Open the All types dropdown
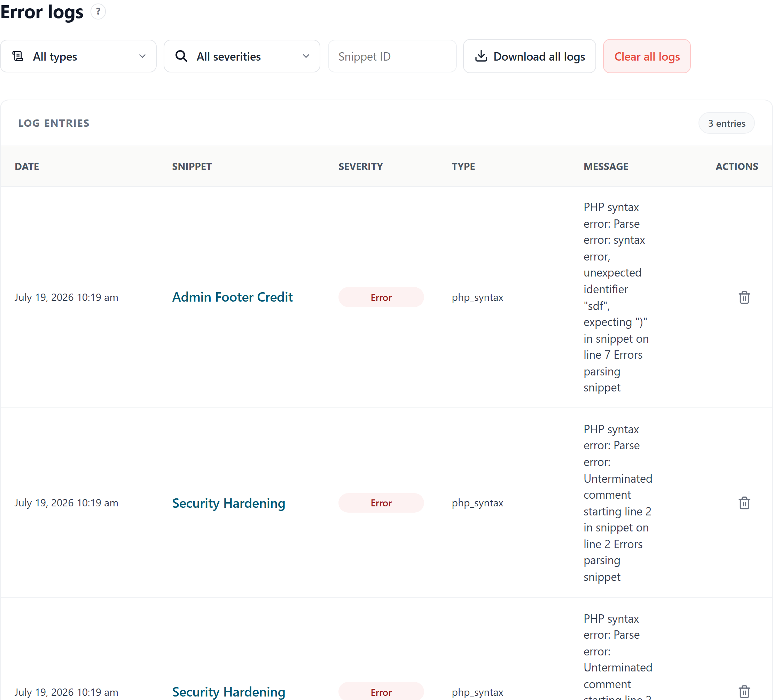Image resolution: width=773 pixels, height=700 pixels. tap(79, 56)
